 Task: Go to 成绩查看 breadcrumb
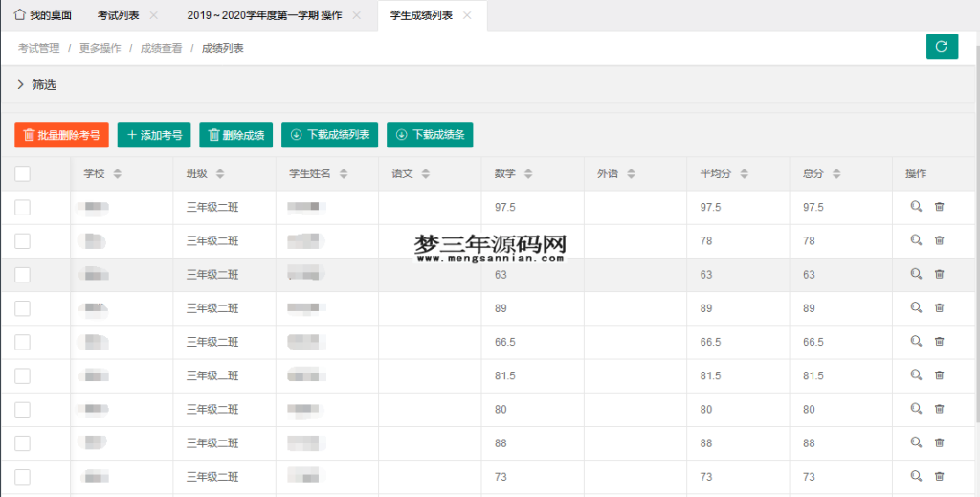[161, 48]
